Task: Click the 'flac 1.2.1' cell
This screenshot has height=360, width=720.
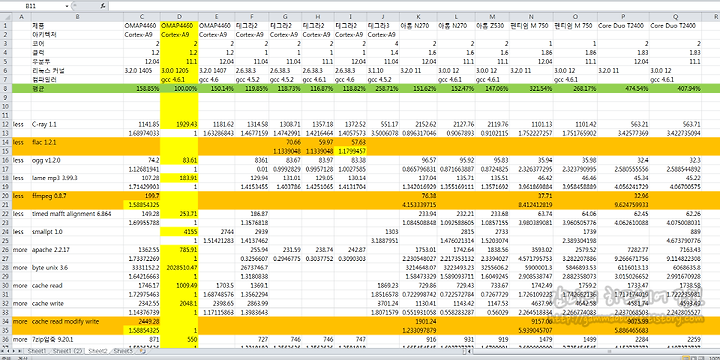Action: [x=77, y=142]
